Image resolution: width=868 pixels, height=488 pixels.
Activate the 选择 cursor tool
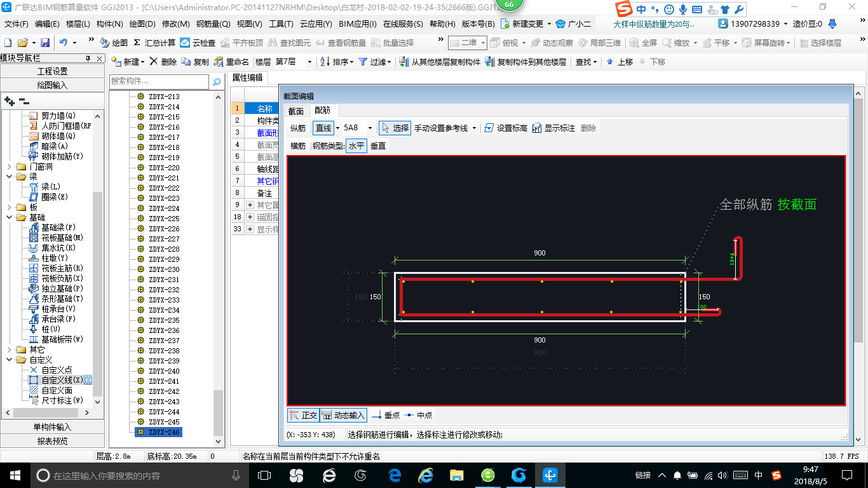click(x=395, y=128)
